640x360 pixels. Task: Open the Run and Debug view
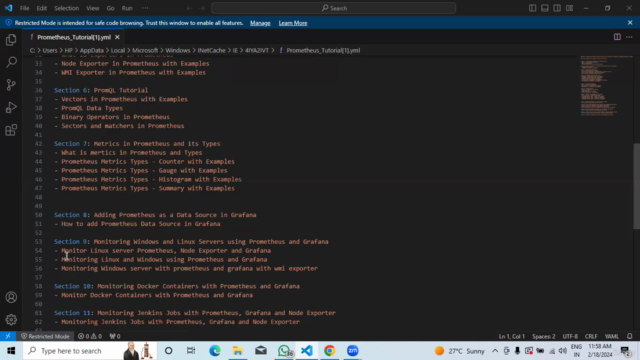11,107
